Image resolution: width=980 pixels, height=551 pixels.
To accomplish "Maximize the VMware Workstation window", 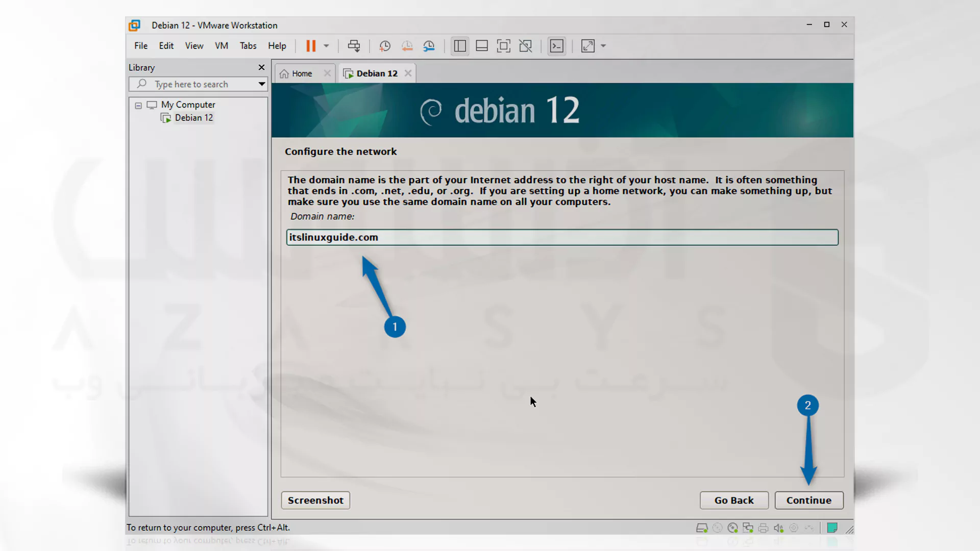I will click(827, 24).
